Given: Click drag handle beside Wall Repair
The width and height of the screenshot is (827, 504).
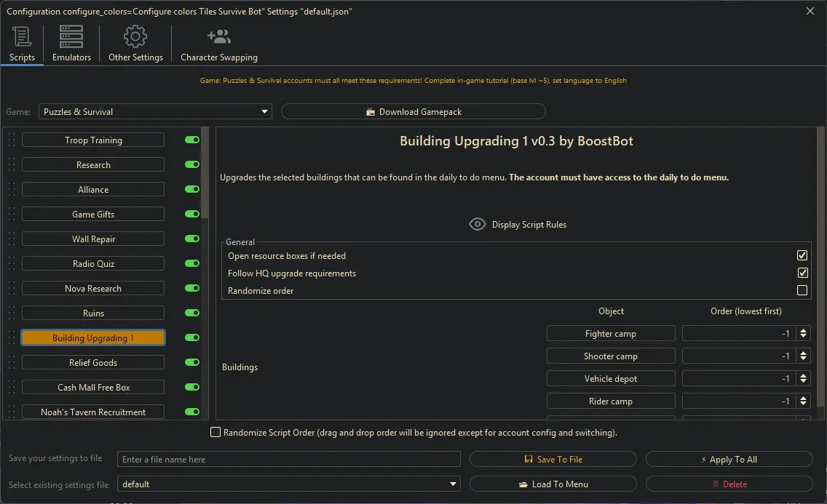Looking at the screenshot, I should tap(11, 239).
